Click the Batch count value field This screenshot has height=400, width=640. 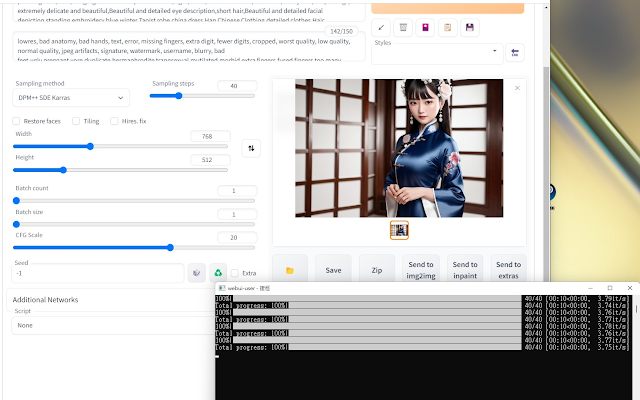tap(237, 191)
